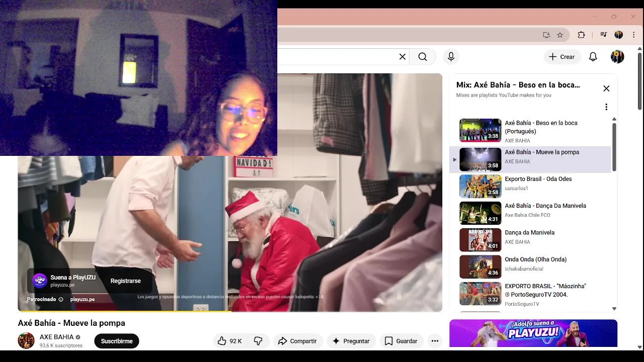
Task: Open the playayuzu.pe ad link beside Patrocinado
Action: (x=83, y=299)
